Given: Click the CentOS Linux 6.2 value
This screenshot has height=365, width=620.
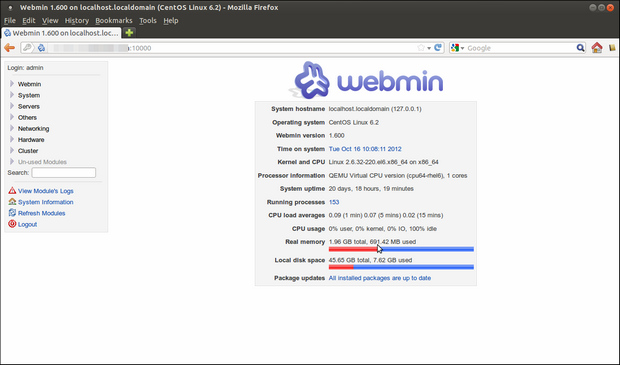Looking at the screenshot, I should pyautogui.click(x=353, y=122).
